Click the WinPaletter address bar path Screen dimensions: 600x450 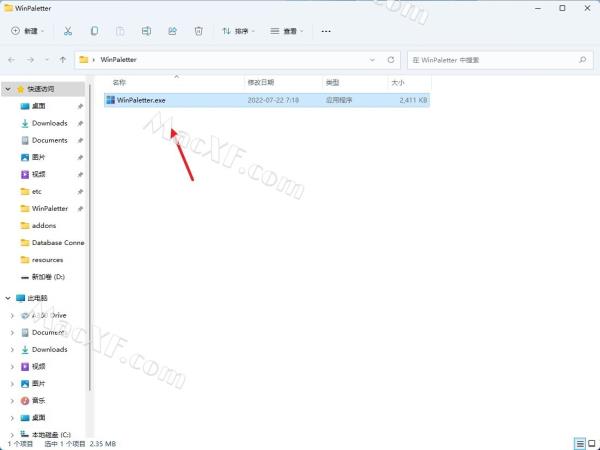[x=118, y=60]
